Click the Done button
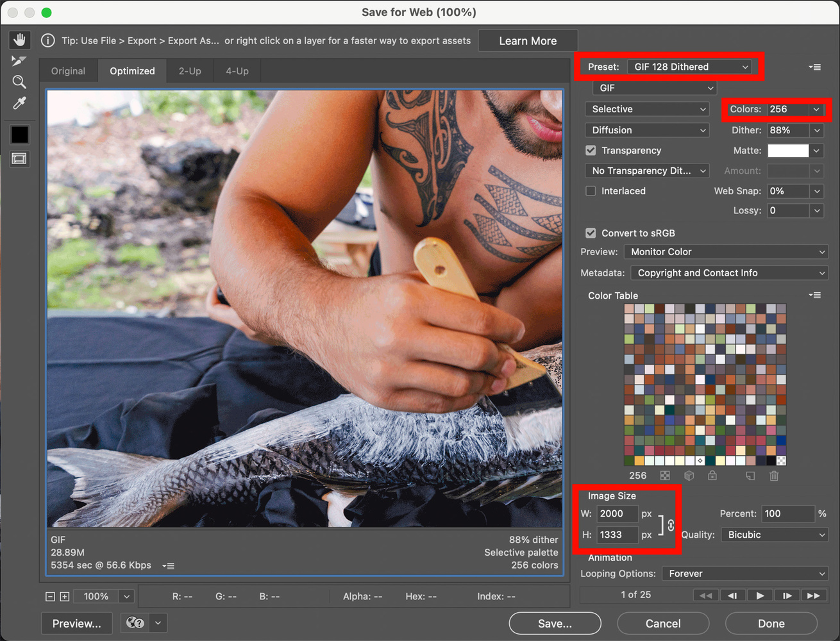This screenshot has height=641, width=840. (771, 623)
